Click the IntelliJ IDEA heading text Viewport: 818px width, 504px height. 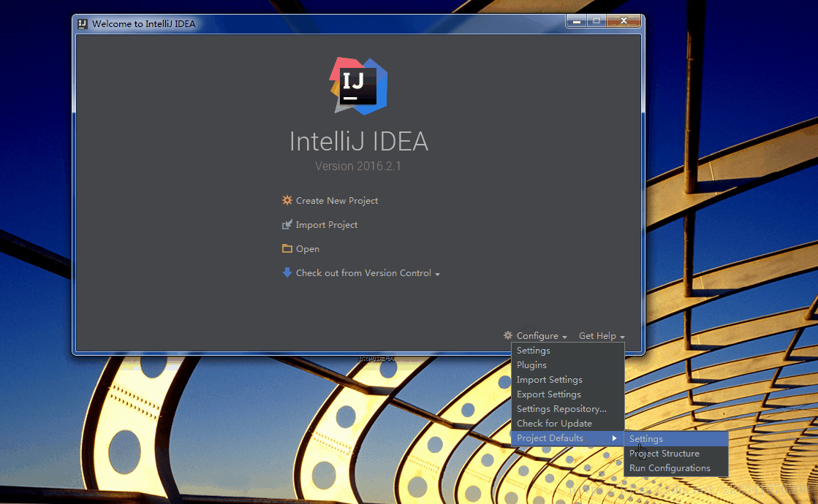359,141
